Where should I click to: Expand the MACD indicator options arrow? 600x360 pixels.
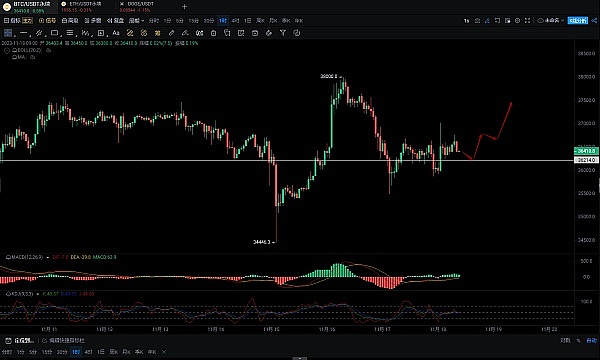point(47,257)
